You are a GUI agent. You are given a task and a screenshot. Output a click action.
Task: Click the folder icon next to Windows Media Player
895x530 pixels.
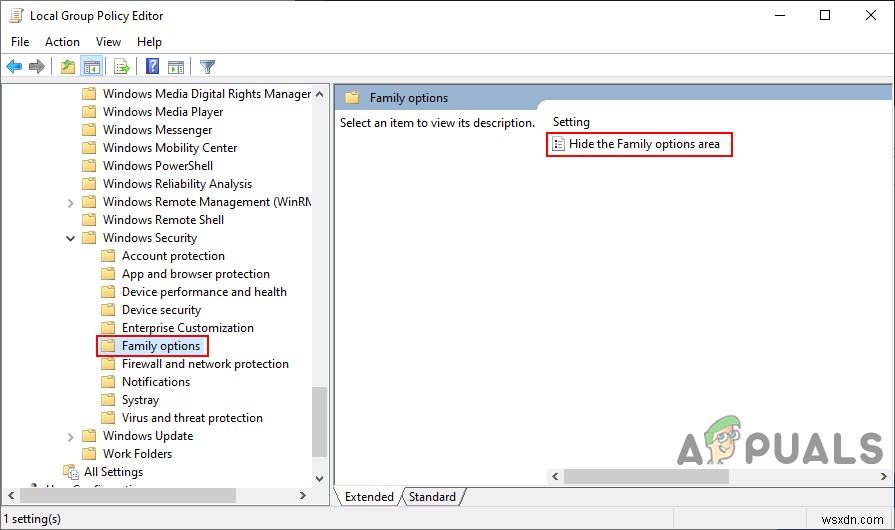coord(89,112)
